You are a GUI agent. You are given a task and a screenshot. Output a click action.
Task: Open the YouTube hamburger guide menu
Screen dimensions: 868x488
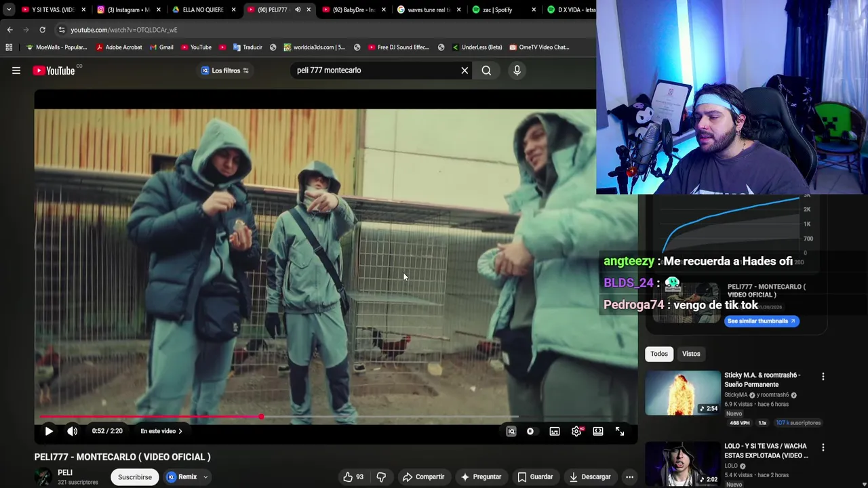point(16,70)
